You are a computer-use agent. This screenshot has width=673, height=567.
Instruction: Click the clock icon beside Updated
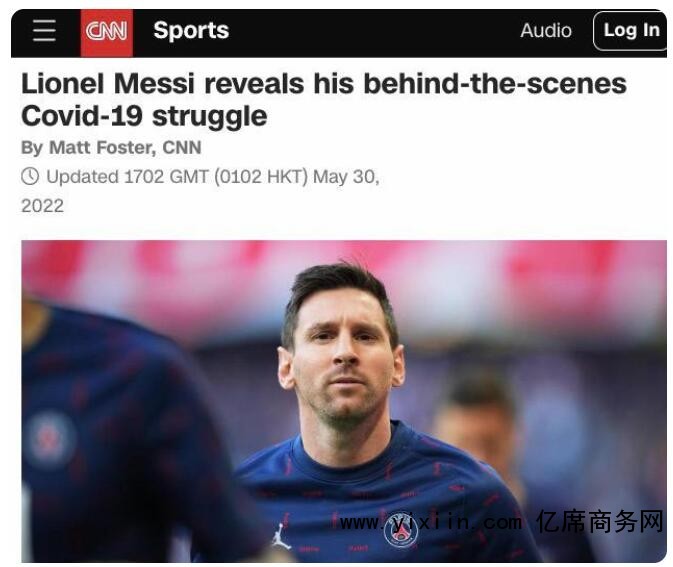30,176
